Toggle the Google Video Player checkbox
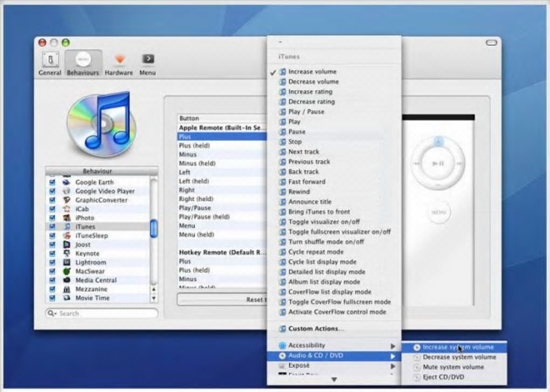Screen dimensions: 550x392 pos(52,191)
